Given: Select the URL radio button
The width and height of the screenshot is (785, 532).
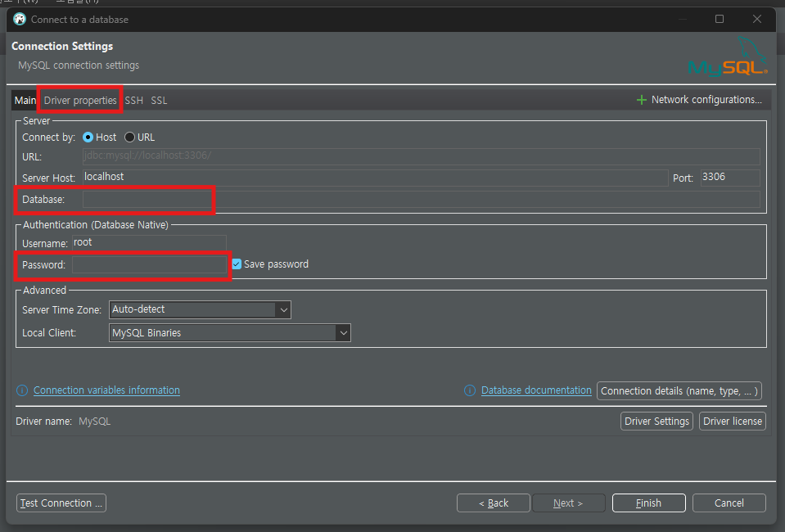Looking at the screenshot, I should pyautogui.click(x=129, y=138).
